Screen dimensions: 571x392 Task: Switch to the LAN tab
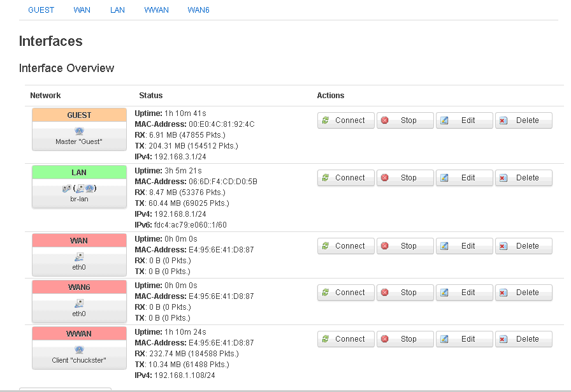coord(118,10)
